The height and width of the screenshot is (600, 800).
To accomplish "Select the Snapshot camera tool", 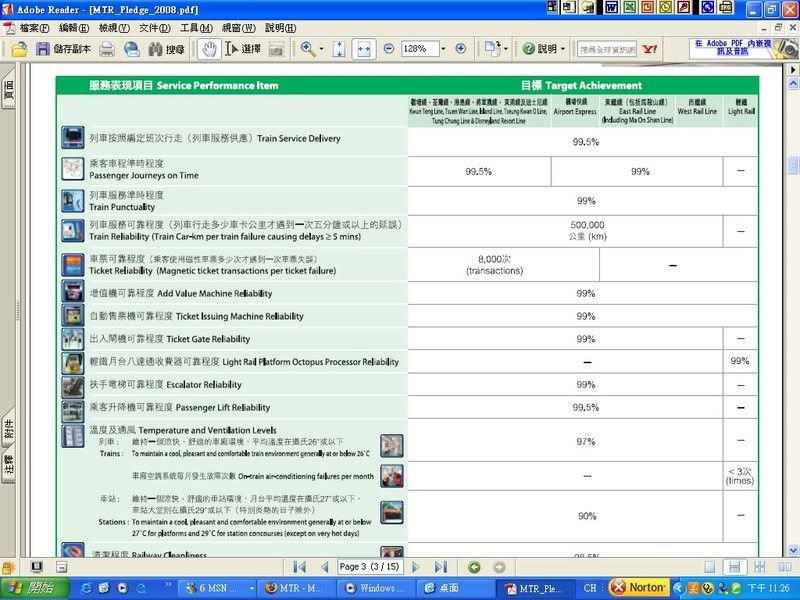I will [x=276, y=49].
